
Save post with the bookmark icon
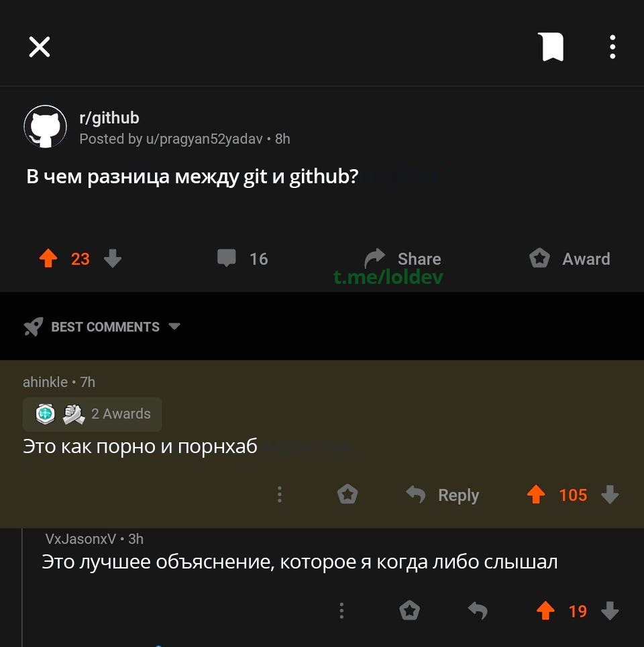coord(552,46)
